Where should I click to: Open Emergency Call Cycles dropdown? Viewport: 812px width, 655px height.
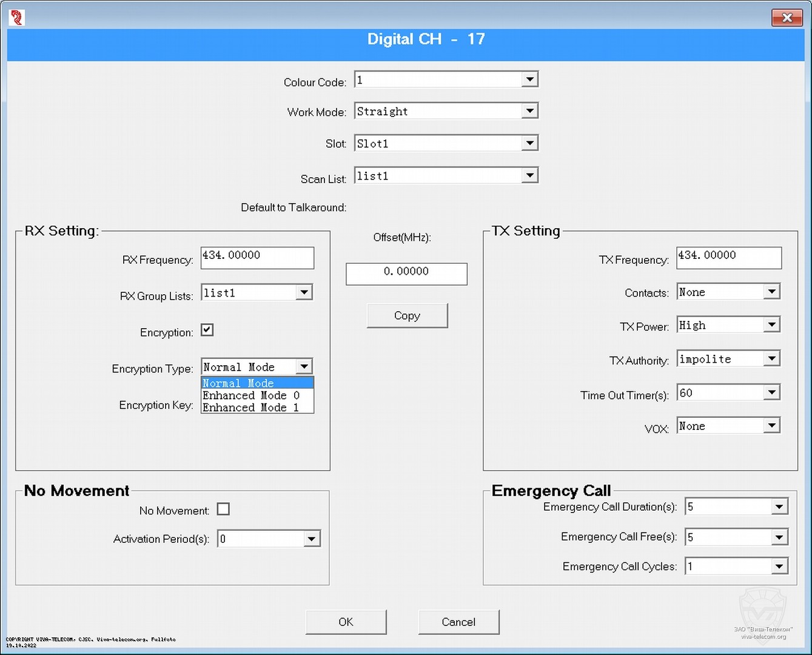tap(779, 566)
